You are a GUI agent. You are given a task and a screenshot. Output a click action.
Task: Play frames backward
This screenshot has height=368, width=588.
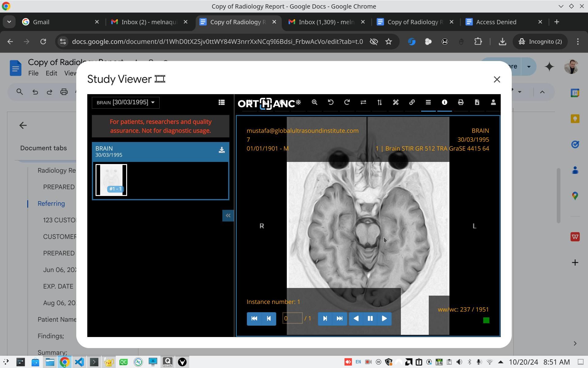point(356,319)
